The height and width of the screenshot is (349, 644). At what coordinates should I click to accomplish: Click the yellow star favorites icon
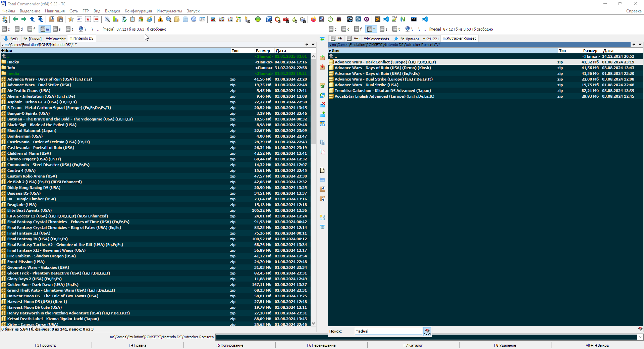click(71, 19)
